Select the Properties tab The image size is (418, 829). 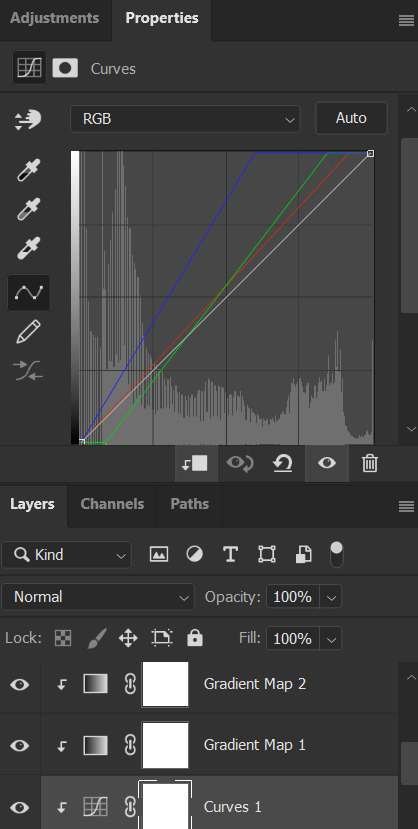click(162, 18)
